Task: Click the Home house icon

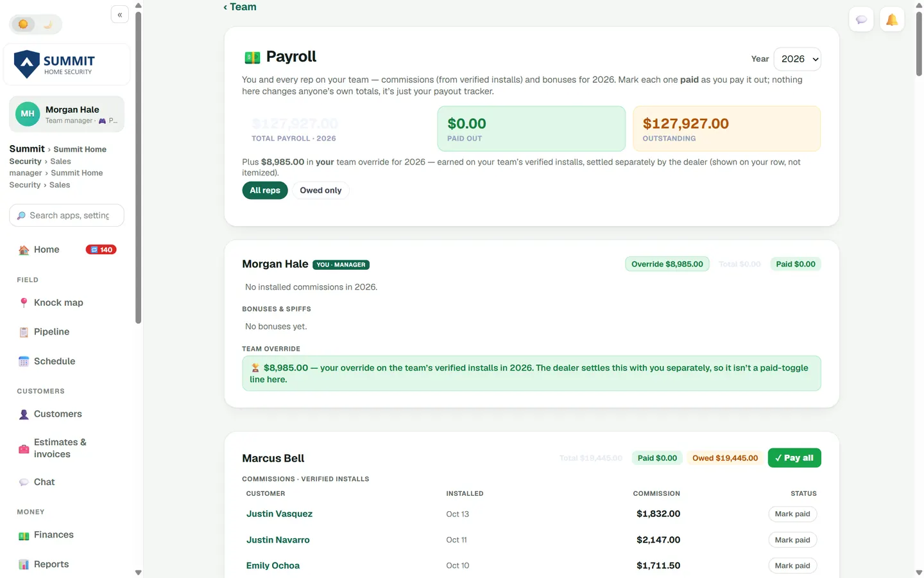Action: pos(24,250)
